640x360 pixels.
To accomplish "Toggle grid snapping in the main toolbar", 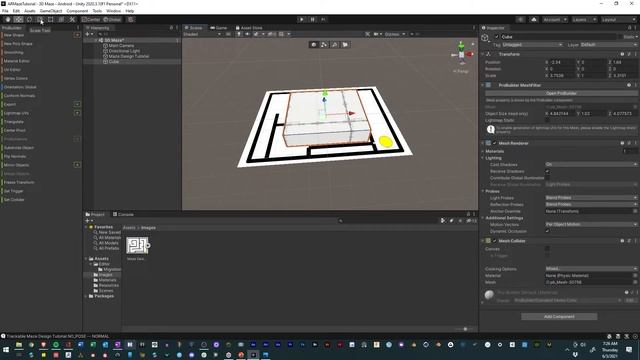I will coord(131,19).
